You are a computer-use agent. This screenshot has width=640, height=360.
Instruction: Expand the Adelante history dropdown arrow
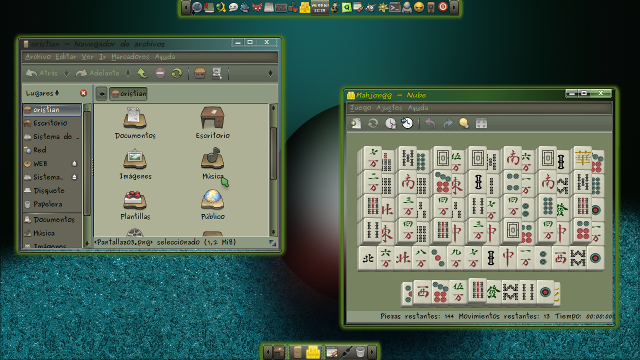coord(128,73)
